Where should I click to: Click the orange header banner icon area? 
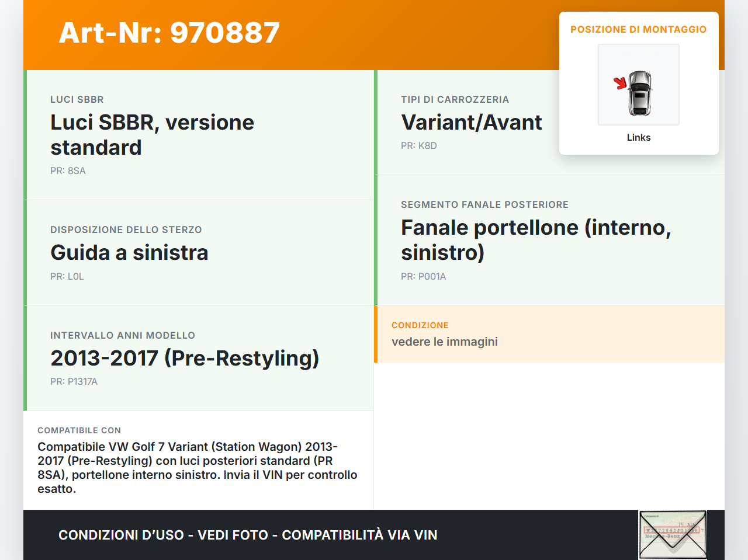point(374,34)
